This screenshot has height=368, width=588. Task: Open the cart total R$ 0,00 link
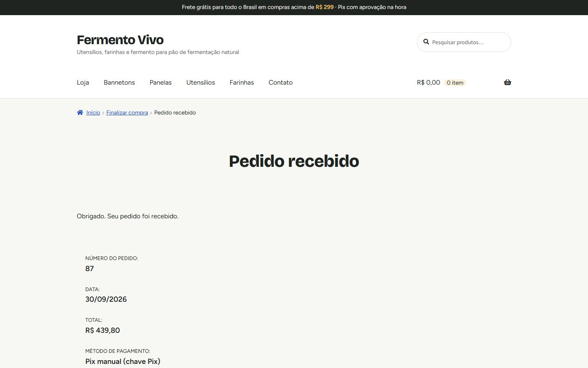(428, 83)
